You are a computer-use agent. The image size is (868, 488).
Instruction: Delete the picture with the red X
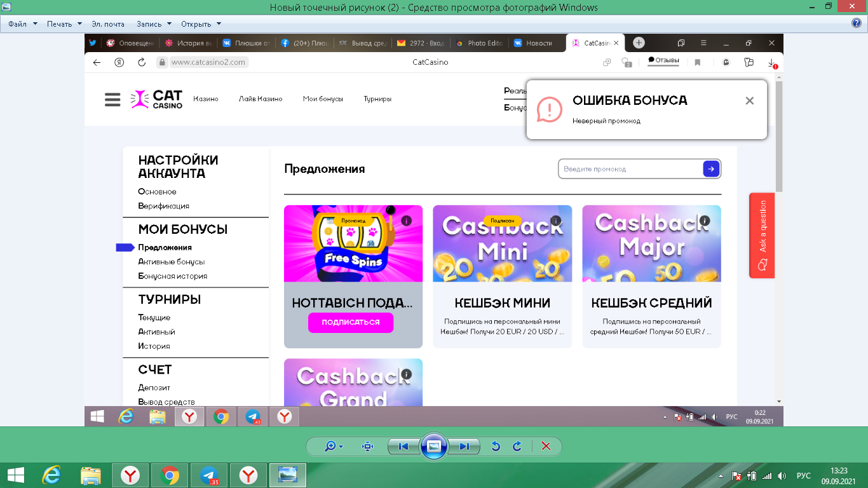click(546, 446)
